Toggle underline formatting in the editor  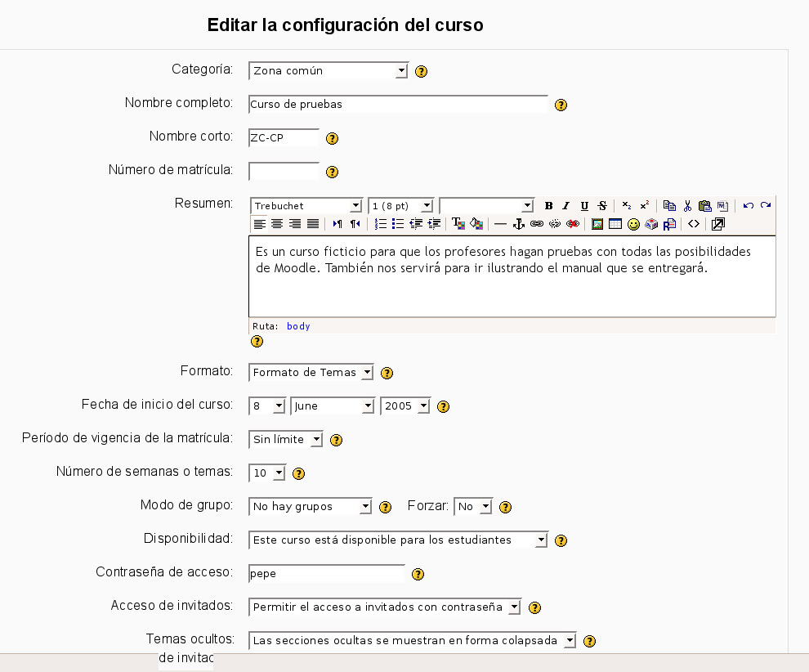pyautogui.click(x=584, y=205)
